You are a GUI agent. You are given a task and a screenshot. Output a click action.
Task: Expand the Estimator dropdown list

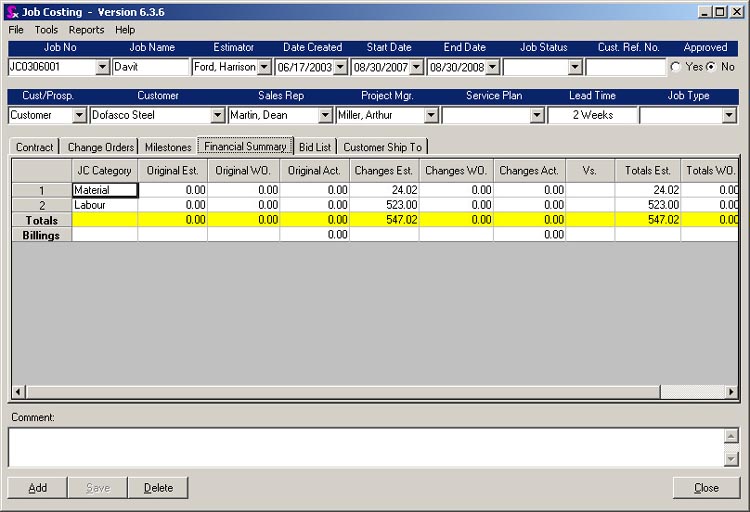click(264, 67)
